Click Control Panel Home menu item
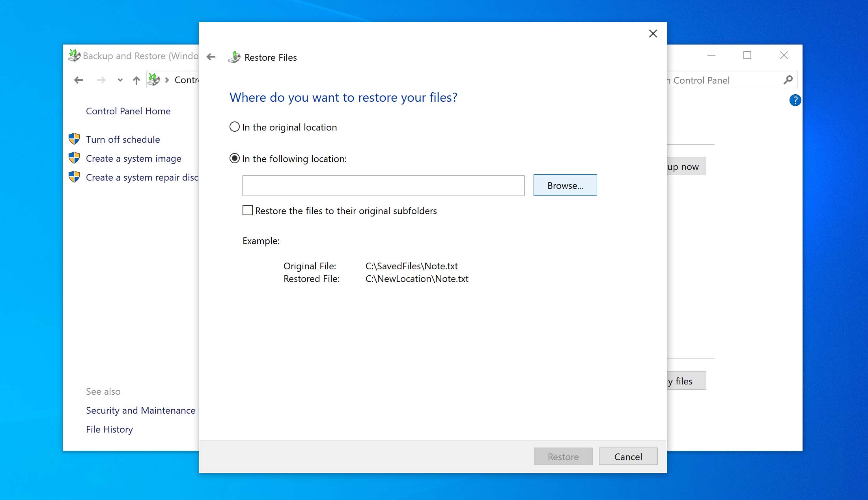Viewport: 868px width, 500px height. [128, 111]
